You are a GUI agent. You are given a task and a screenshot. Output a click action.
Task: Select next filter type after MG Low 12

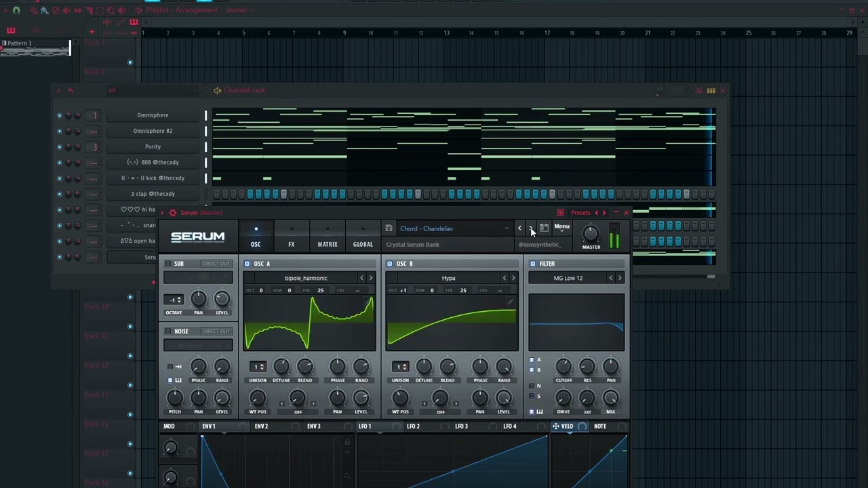point(619,278)
